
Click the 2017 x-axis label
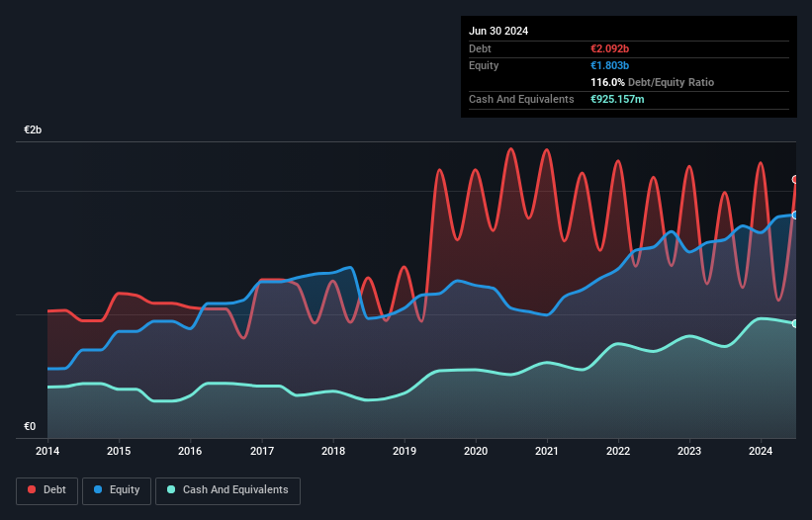click(262, 451)
